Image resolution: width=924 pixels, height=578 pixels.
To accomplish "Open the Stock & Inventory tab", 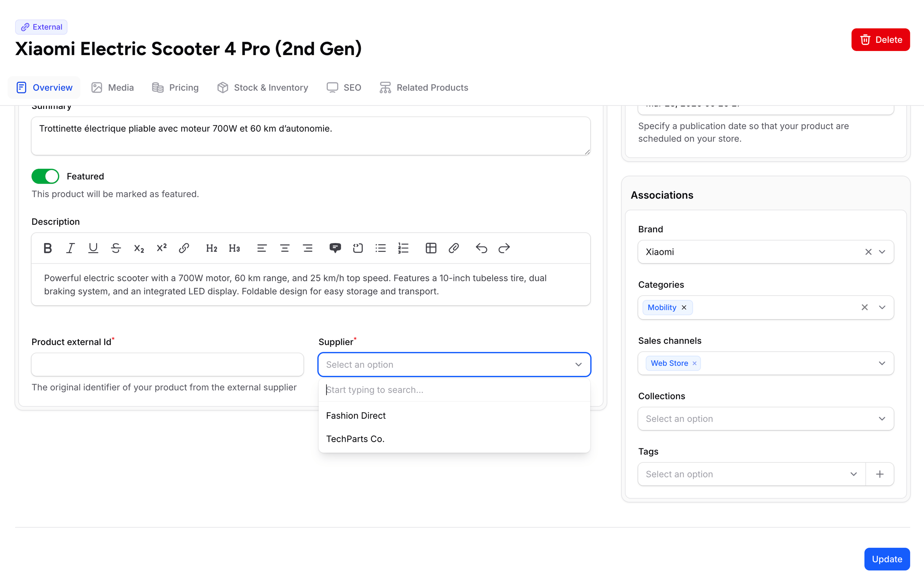I will pos(262,88).
